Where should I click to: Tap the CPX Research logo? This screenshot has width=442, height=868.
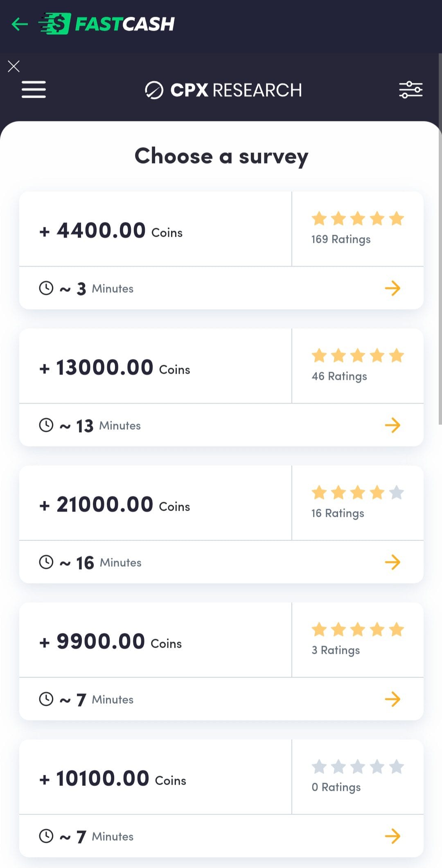tap(223, 90)
